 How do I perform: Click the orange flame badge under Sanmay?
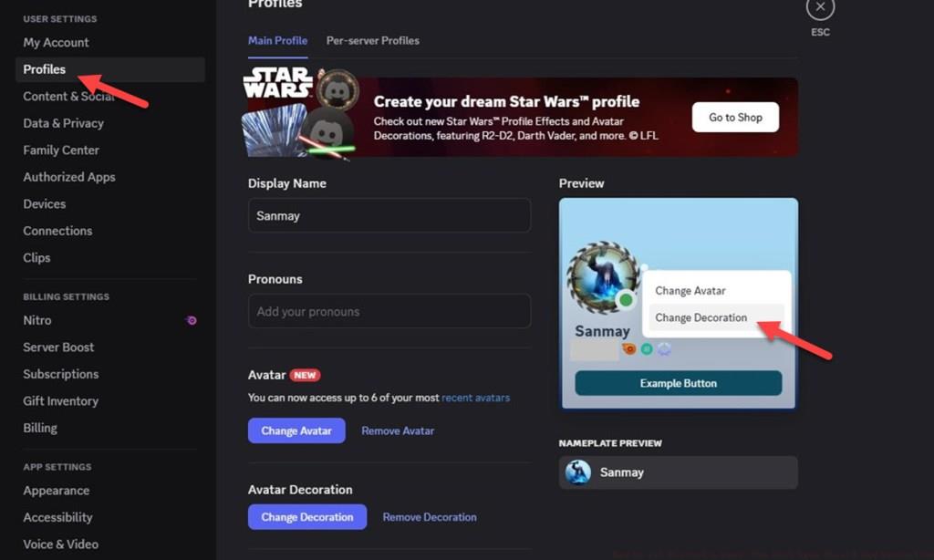629,348
